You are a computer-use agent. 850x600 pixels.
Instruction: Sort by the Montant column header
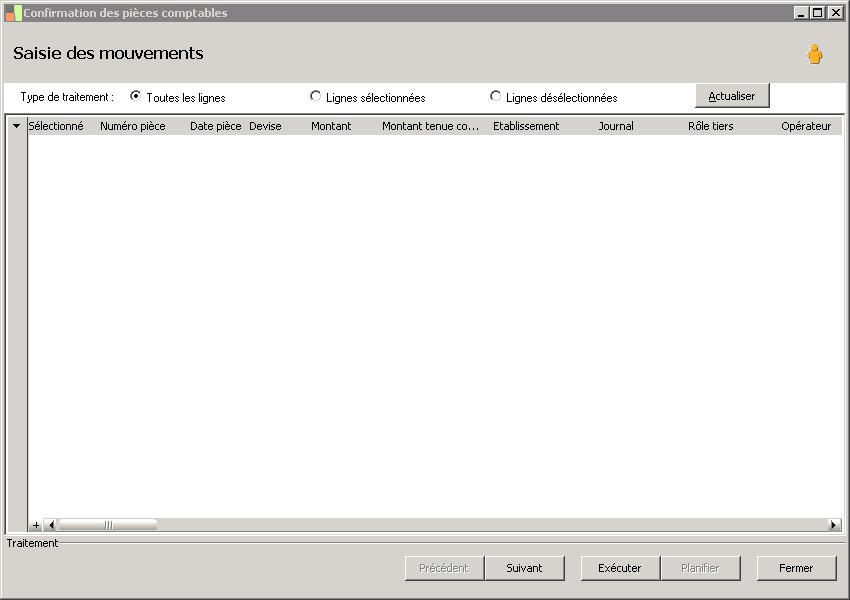331,126
